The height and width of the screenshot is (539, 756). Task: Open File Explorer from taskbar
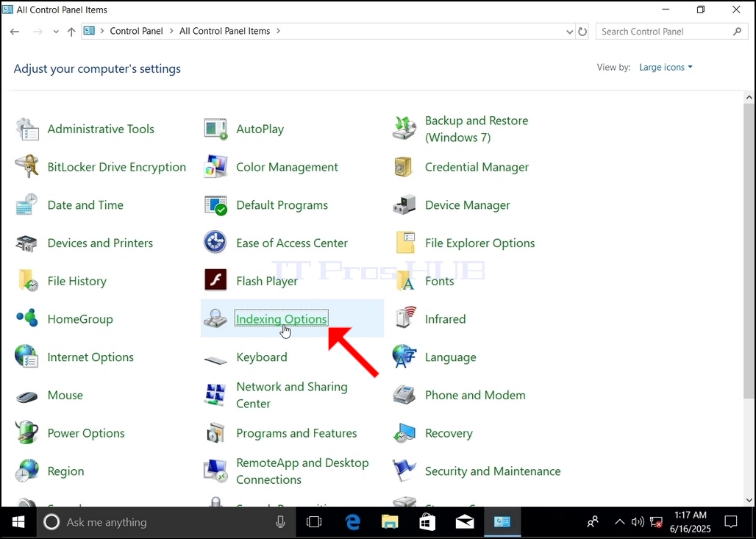click(x=390, y=521)
